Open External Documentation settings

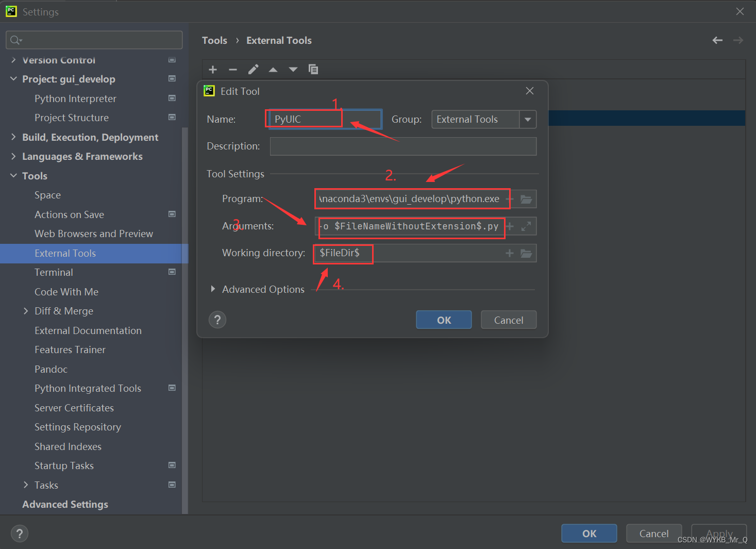[88, 330]
